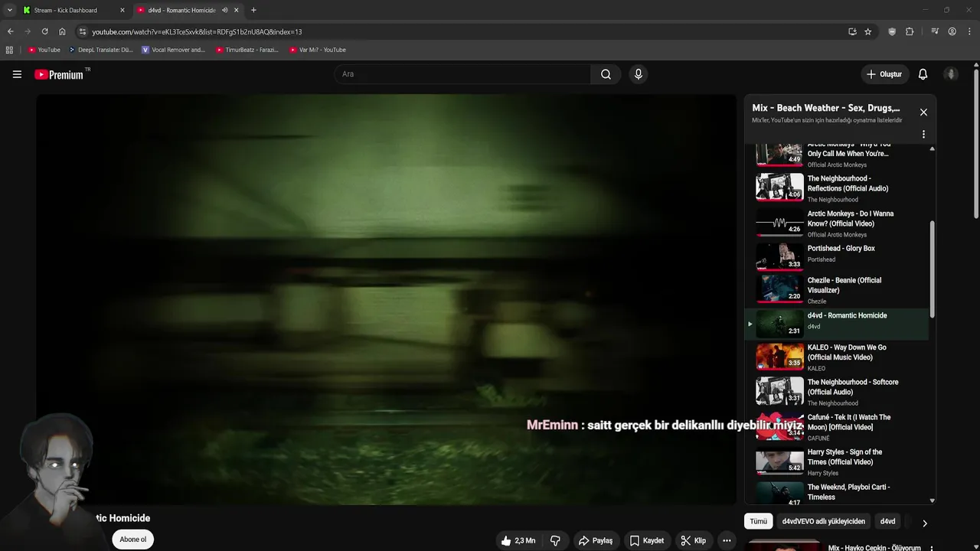Play Portishead - Glory Box from the playlist
Screen dimensions: 980x551
click(x=838, y=256)
